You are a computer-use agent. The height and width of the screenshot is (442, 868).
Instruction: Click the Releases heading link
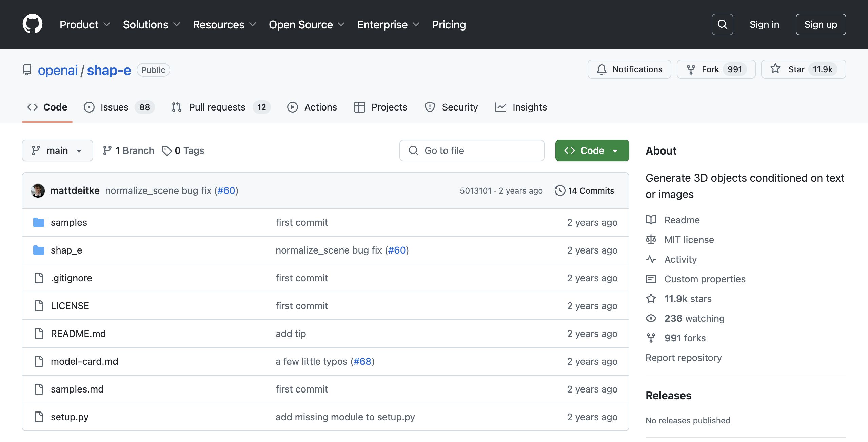(x=668, y=395)
